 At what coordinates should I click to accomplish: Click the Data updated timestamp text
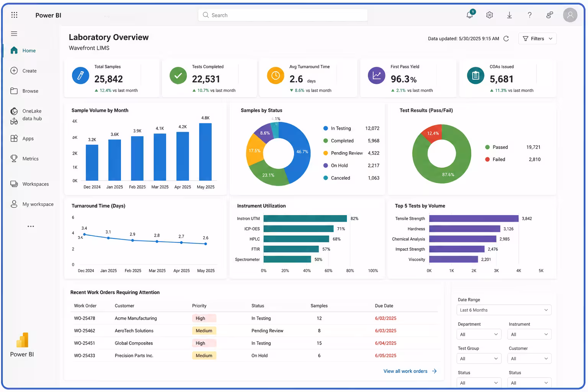[463, 39]
